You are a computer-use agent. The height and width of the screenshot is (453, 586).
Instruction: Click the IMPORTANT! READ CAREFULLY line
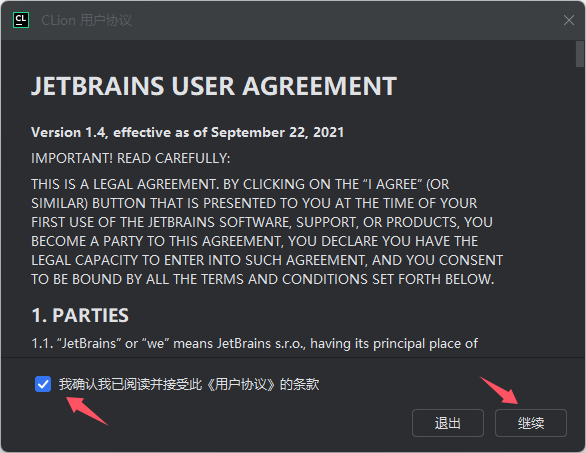(130, 158)
